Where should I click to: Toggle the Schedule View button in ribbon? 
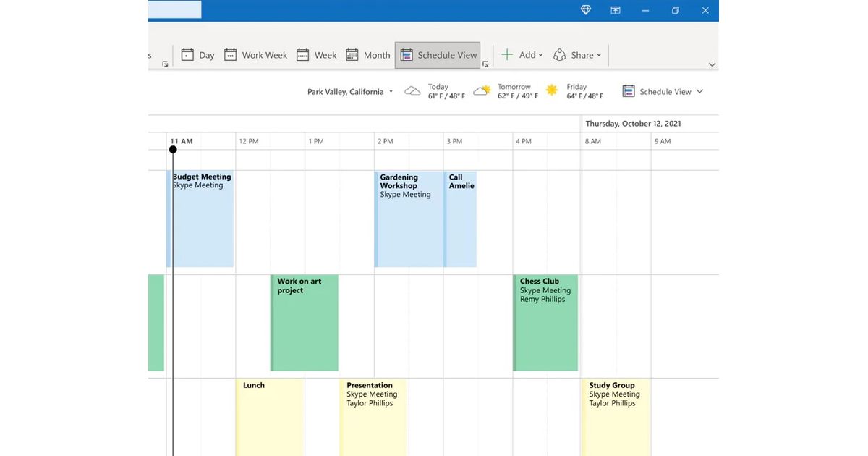[438, 55]
